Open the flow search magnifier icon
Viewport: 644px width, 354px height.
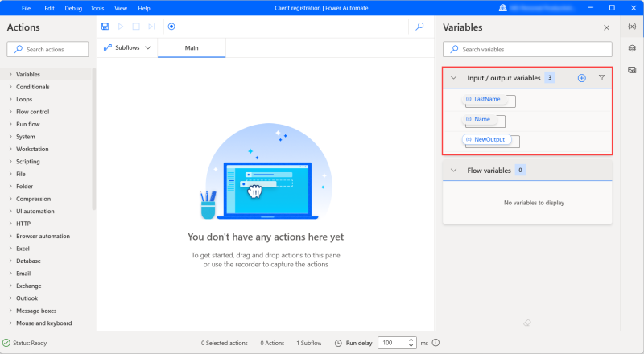tap(419, 27)
